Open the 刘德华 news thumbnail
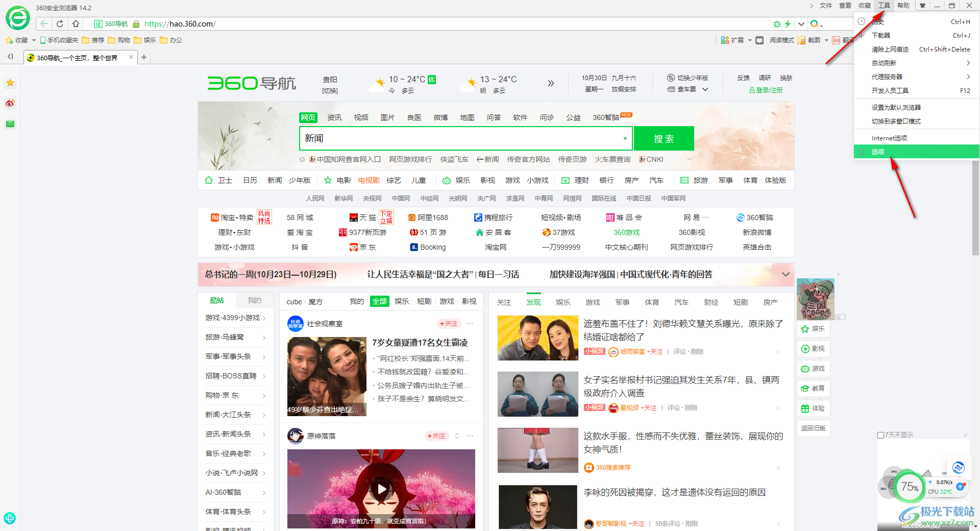This screenshot has width=980, height=531. pyautogui.click(x=538, y=338)
